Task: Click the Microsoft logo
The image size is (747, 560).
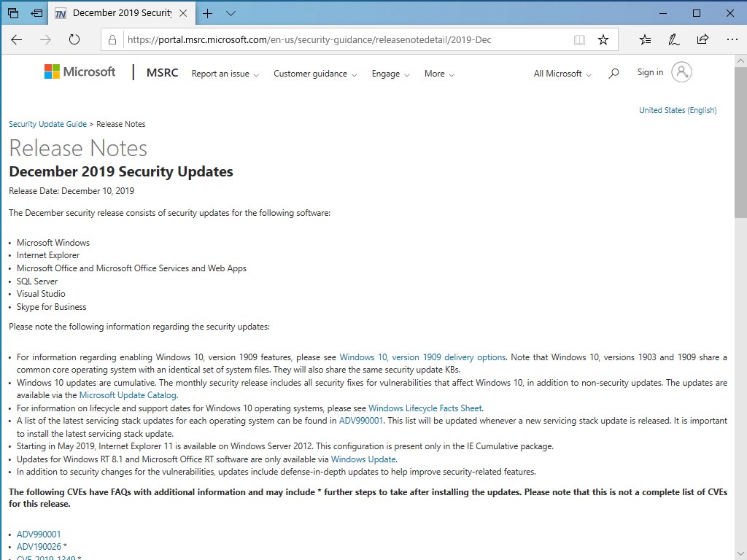Action: coord(80,72)
